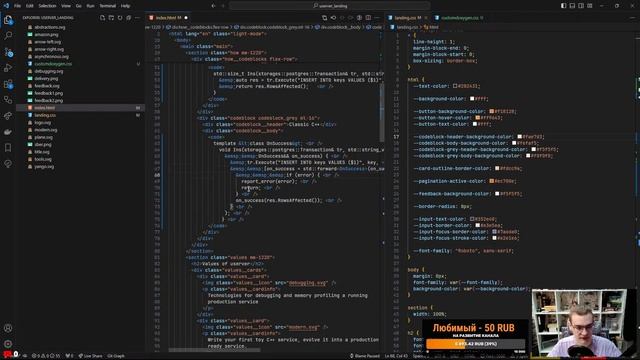This screenshot has height=360, width=640.
Task: Open more actions for landing.css editor group
Action: [x=633, y=18]
